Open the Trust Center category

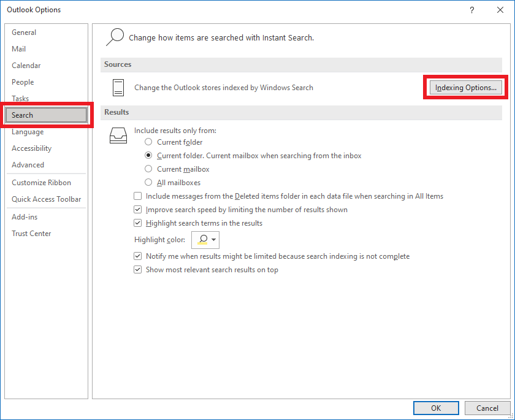click(x=47, y=234)
